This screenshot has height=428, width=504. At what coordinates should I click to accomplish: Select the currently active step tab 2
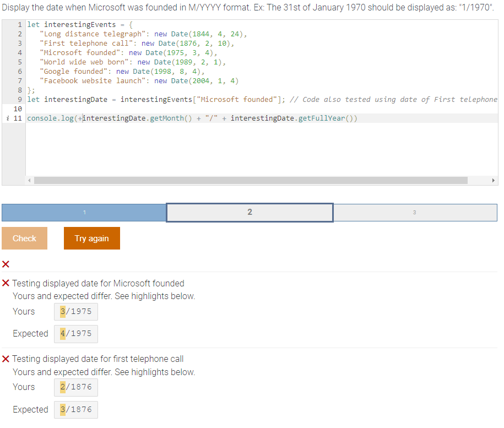[250, 212]
